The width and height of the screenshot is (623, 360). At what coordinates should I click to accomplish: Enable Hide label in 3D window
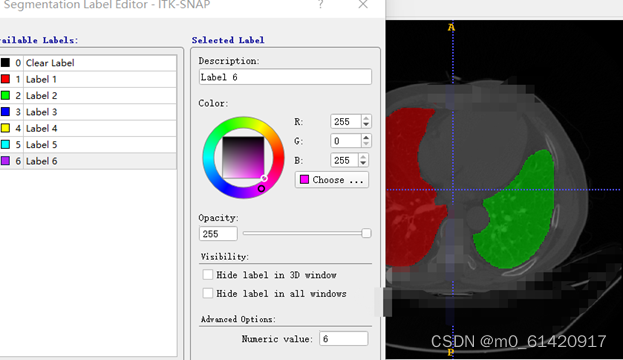(208, 275)
